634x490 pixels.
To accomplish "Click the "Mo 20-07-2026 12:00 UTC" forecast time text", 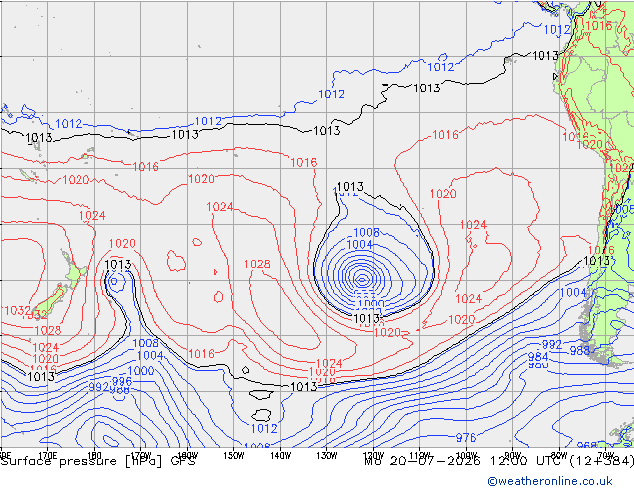I will click(x=465, y=461).
